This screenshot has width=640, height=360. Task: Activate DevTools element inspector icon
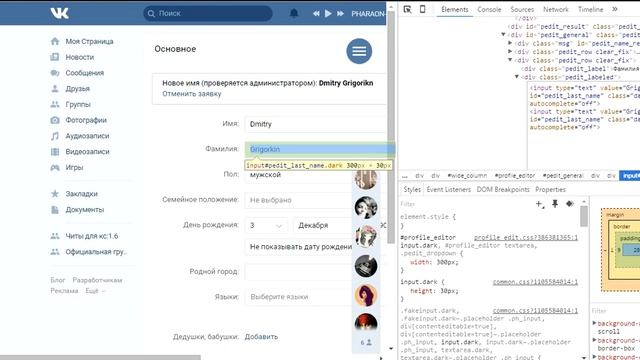tap(407, 9)
